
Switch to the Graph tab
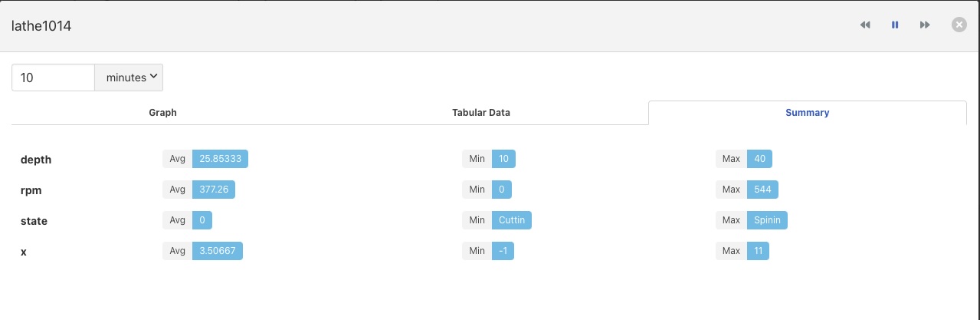click(162, 113)
